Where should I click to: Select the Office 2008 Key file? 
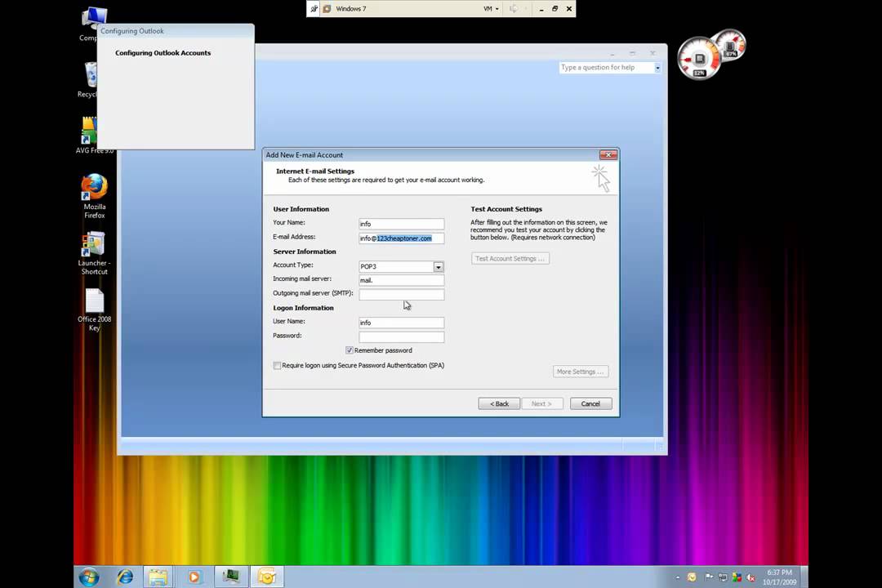pos(94,310)
